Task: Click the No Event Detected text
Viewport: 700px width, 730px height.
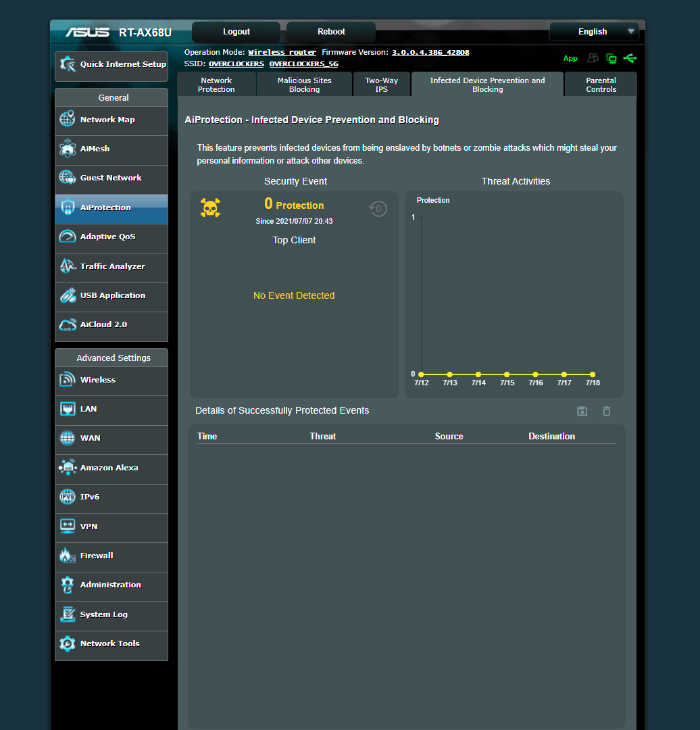Action: pos(294,295)
